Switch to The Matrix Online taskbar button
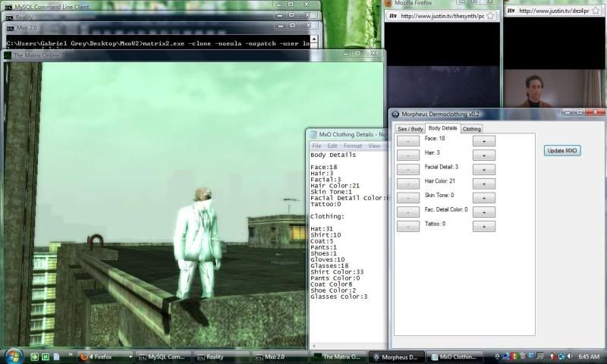This screenshot has width=607, height=364. click(x=338, y=356)
